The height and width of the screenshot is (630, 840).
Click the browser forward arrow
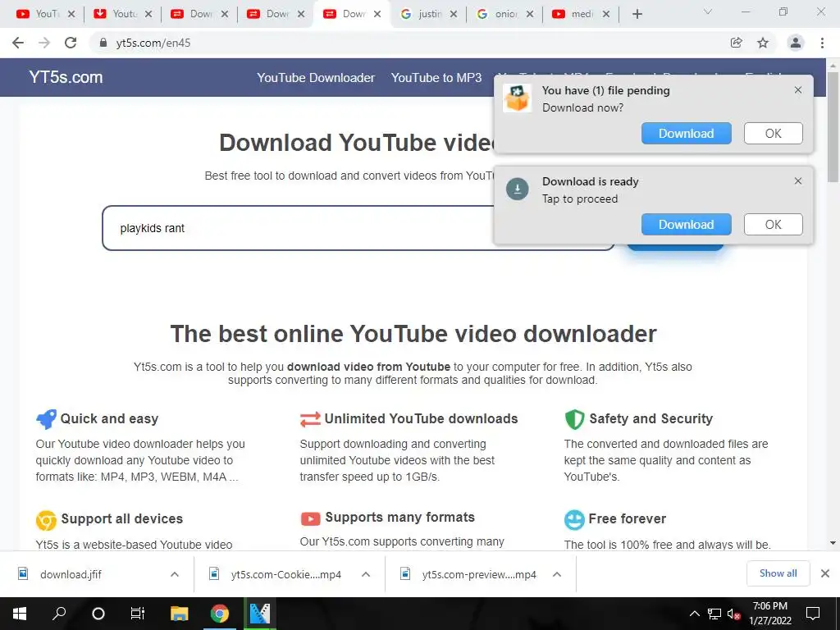pyautogui.click(x=44, y=43)
